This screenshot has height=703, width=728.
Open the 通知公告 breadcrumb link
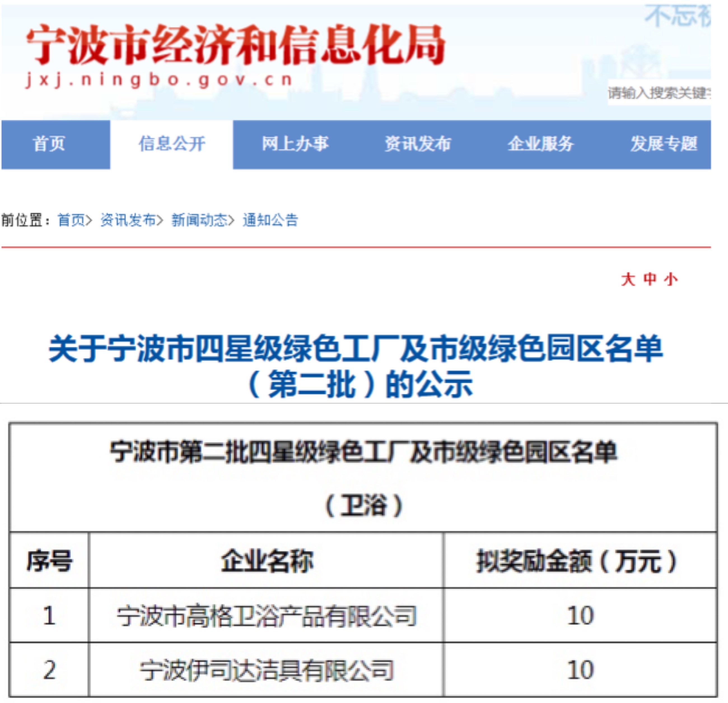(270, 220)
